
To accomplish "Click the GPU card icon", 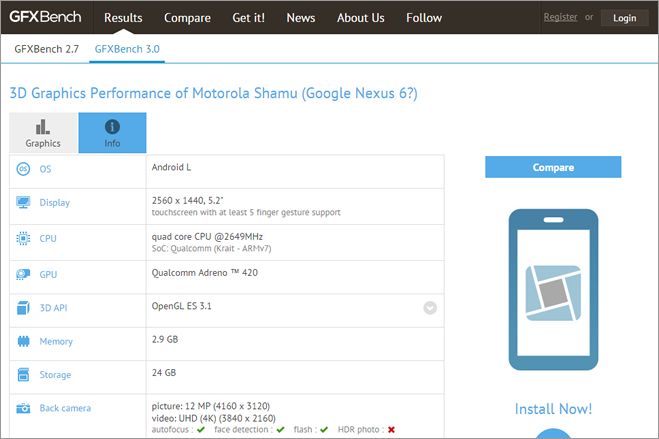I will tap(23, 274).
